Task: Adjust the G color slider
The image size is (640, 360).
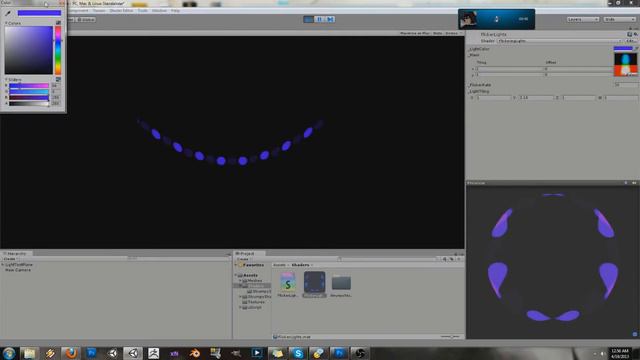Action: (x=29, y=91)
